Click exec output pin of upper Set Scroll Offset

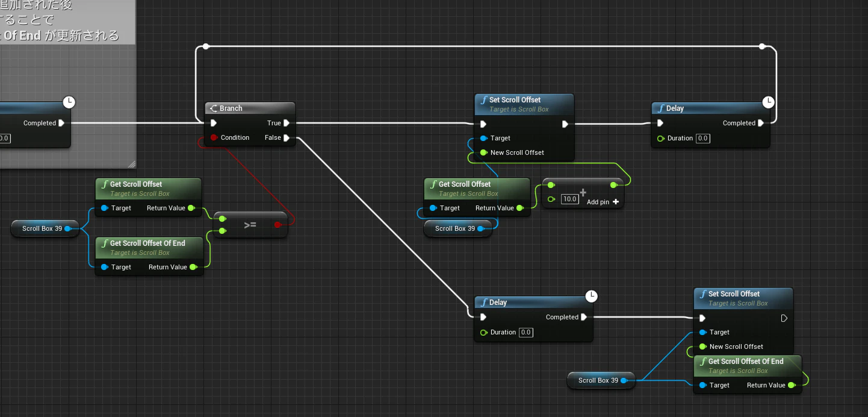(565, 124)
